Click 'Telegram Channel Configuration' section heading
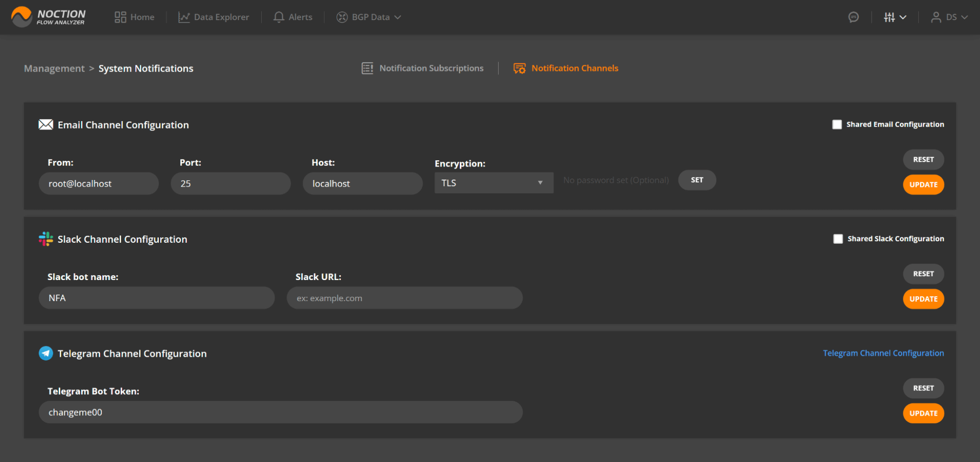This screenshot has width=980, height=462. pyautogui.click(x=132, y=354)
